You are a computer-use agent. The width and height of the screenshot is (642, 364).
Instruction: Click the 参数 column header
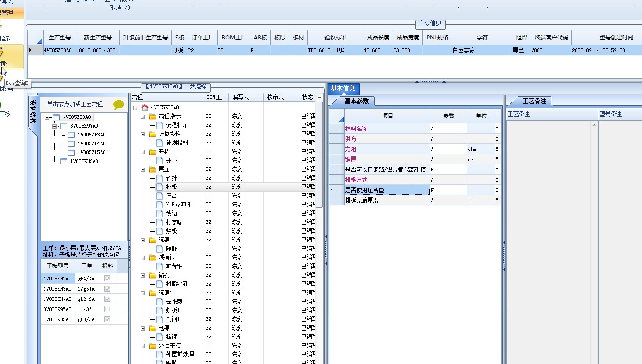click(x=448, y=116)
